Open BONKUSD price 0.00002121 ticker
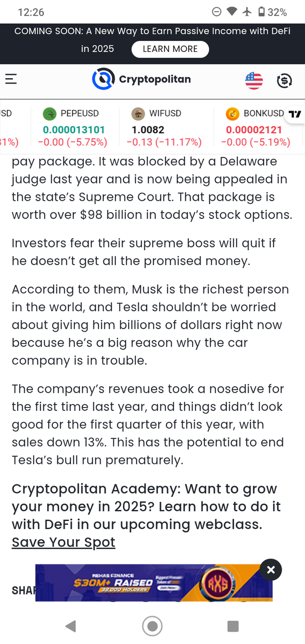Viewport: 305px width, 644px height. (254, 130)
